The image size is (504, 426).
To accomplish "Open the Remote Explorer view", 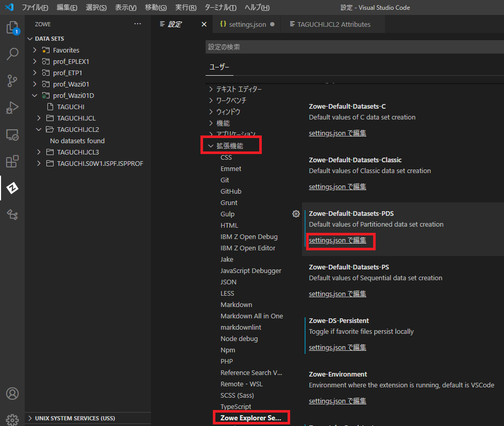I will 12,134.
